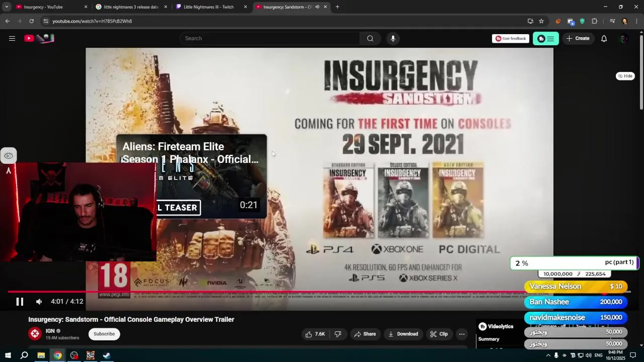
Task: Toggle the eye overlay icon at left edge
Action: 9,155
